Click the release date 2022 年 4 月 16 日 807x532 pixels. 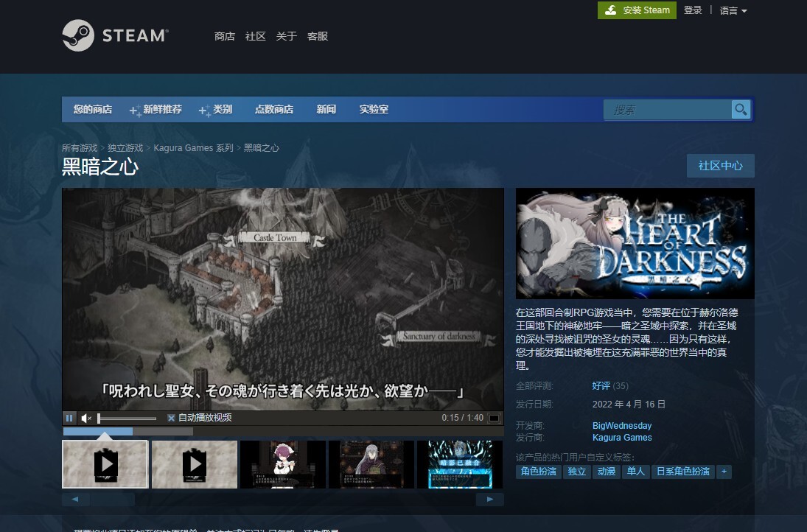pos(629,405)
